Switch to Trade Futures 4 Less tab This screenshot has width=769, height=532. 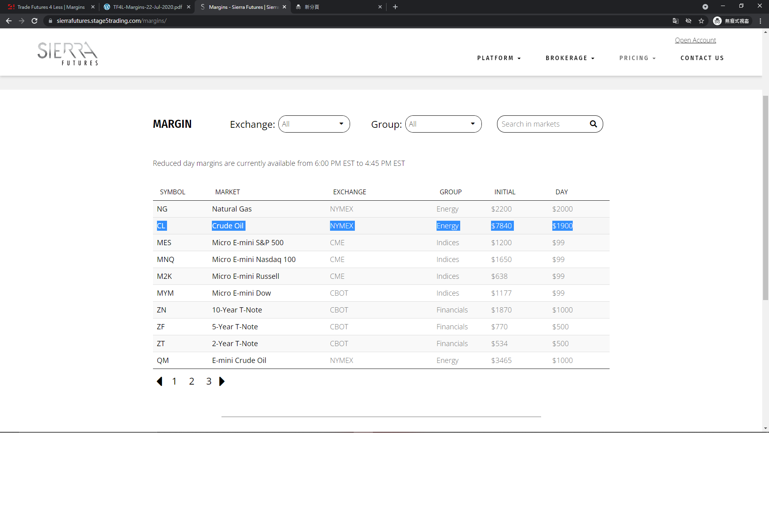tap(51, 7)
